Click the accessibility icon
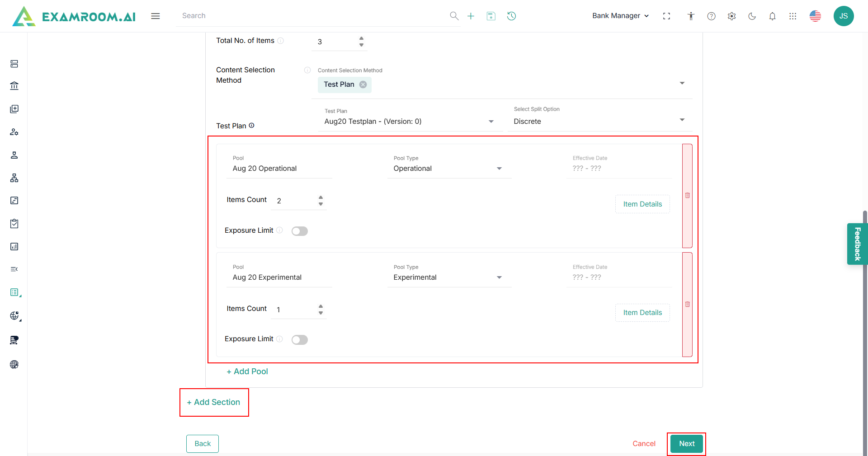This screenshot has width=868, height=456. (x=691, y=16)
